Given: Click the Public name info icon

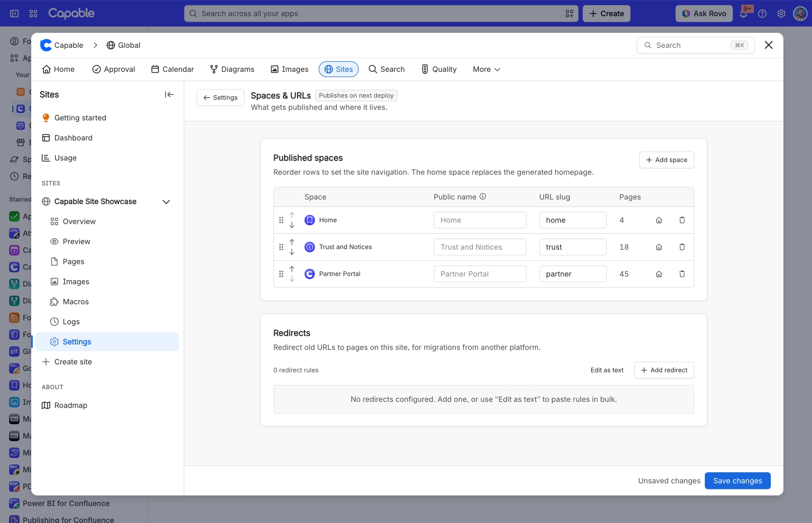Looking at the screenshot, I should (483, 197).
